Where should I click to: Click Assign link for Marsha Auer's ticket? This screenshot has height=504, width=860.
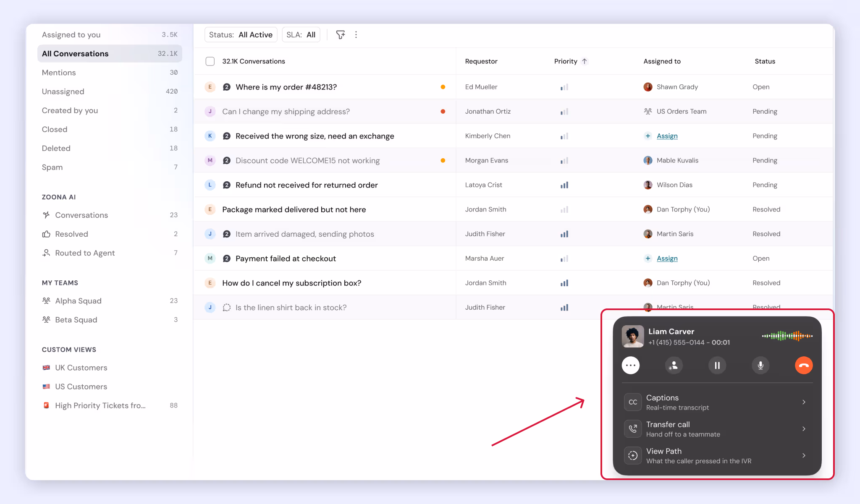pyautogui.click(x=667, y=259)
